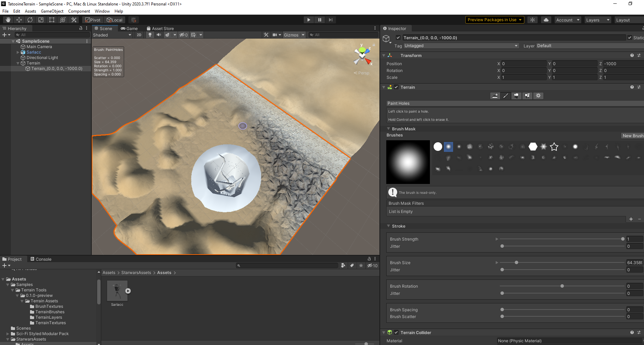Switch to the Console tab
644x345 pixels.
[41, 259]
